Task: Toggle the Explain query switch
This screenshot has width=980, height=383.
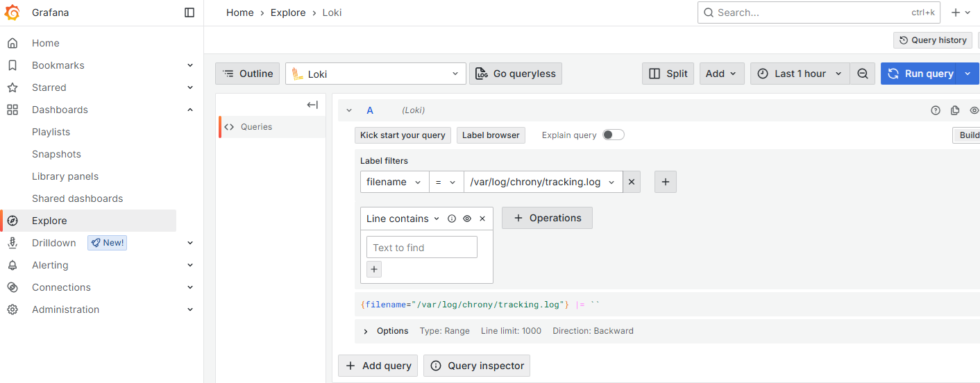Action: click(613, 135)
